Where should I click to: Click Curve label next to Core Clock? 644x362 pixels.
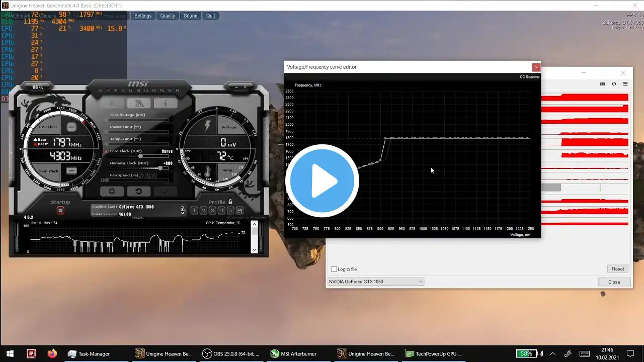click(167, 151)
